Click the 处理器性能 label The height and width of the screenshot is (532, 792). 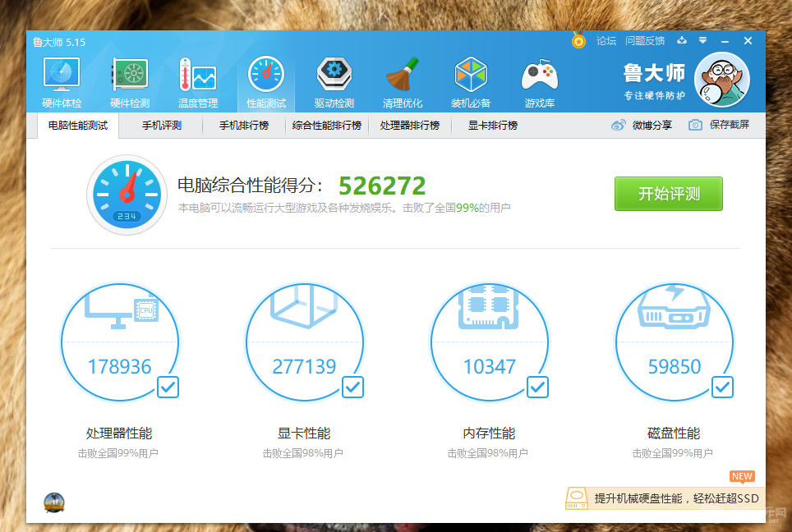click(119, 433)
